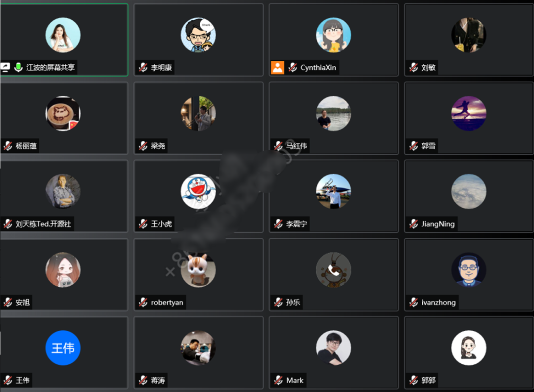Click the name label 刘天栋Ted.开源社
534x392 pixels.
(x=43, y=224)
